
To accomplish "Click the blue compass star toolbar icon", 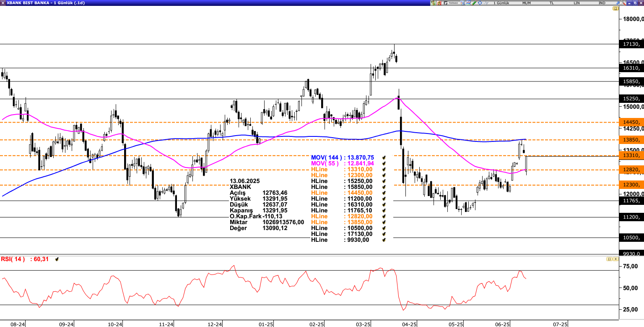I will tap(479, 3).
